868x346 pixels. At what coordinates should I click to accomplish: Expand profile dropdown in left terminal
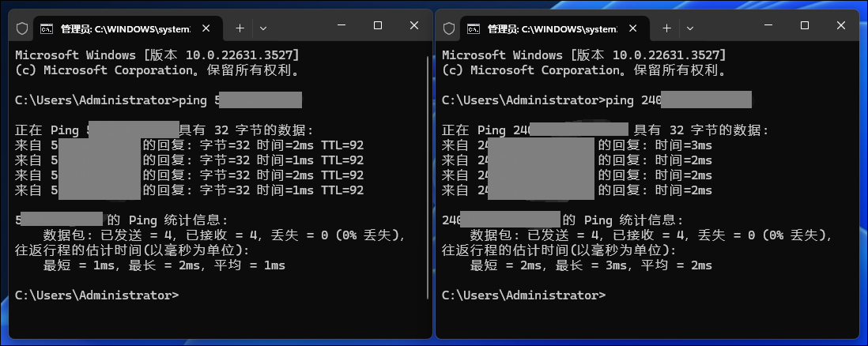[263, 28]
